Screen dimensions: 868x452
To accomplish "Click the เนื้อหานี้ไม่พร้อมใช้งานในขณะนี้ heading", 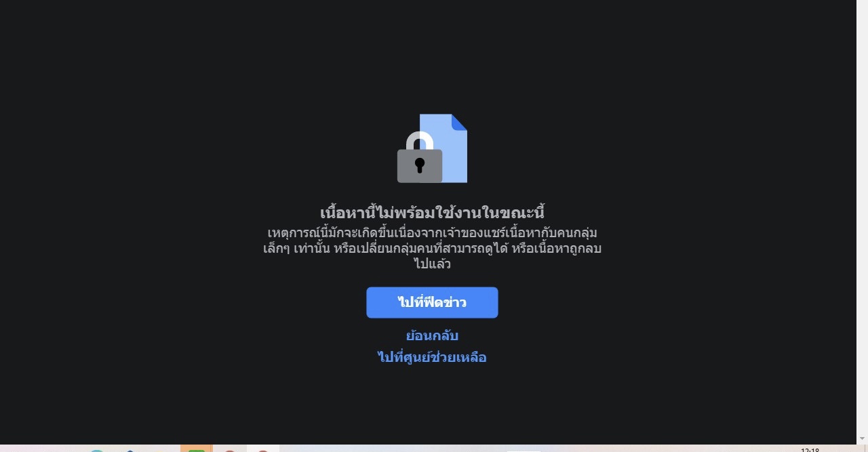I will click(x=432, y=212).
